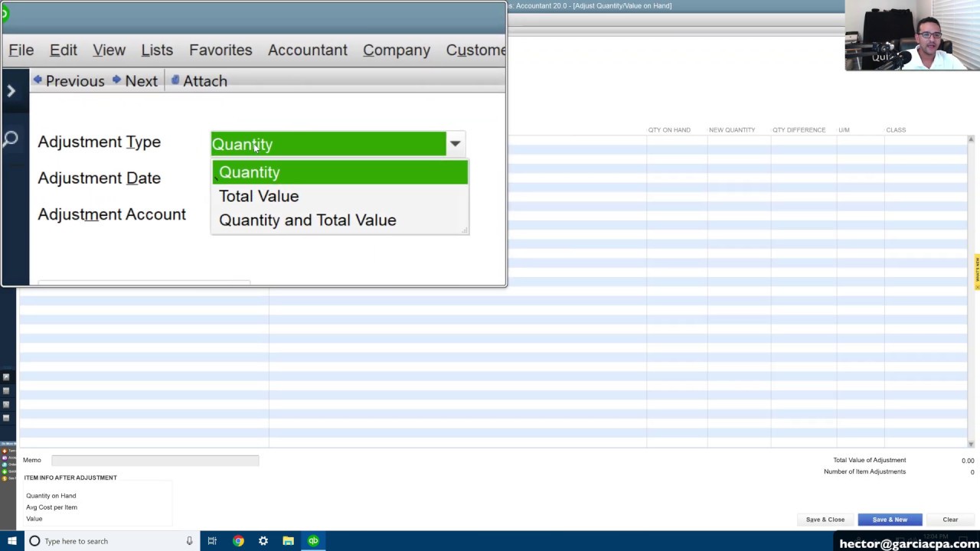This screenshot has height=551, width=980.
Task: Click the QTY DIFFERENCE column header
Action: click(799, 130)
